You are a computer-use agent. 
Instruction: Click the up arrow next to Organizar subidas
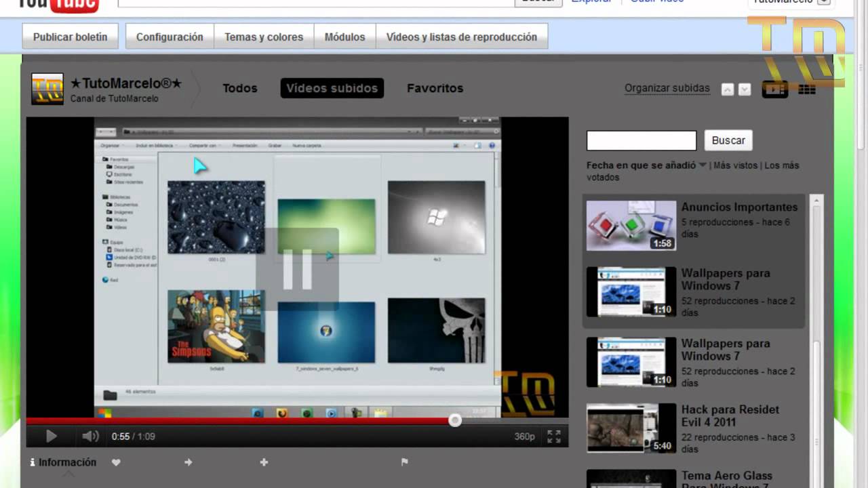pyautogui.click(x=728, y=89)
